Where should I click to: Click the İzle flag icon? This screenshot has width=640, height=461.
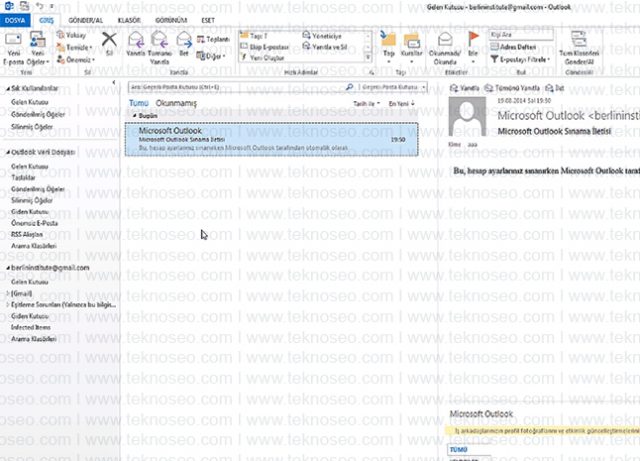point(473,46)
